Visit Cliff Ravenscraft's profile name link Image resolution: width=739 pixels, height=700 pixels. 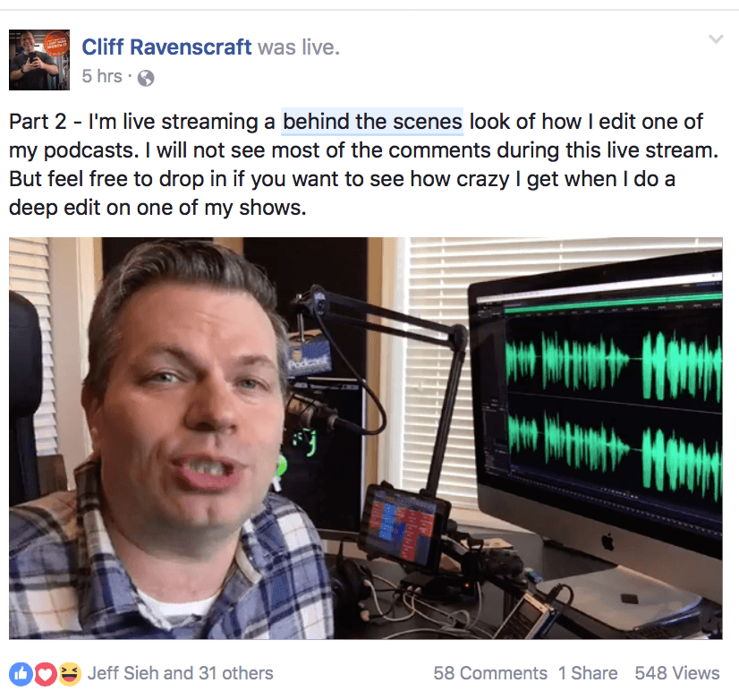click(x=166, y=47)
